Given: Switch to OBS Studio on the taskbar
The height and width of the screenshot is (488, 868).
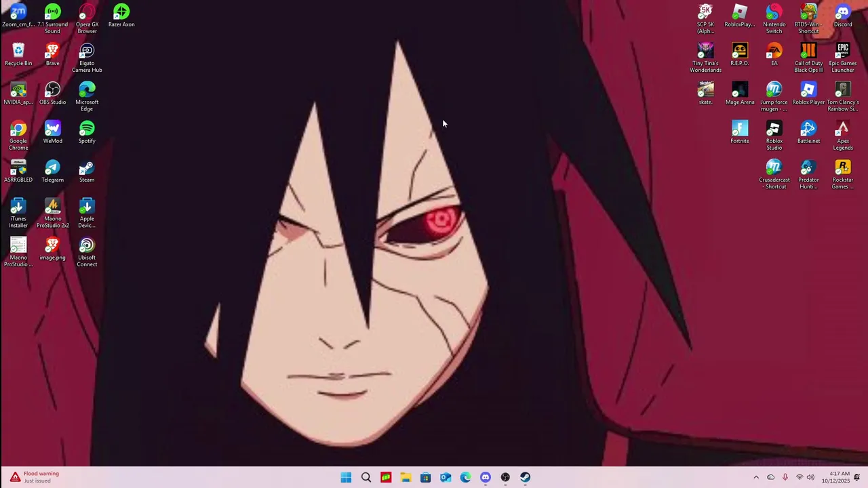Looking at the screenshot, I should (x=505, y=477).
